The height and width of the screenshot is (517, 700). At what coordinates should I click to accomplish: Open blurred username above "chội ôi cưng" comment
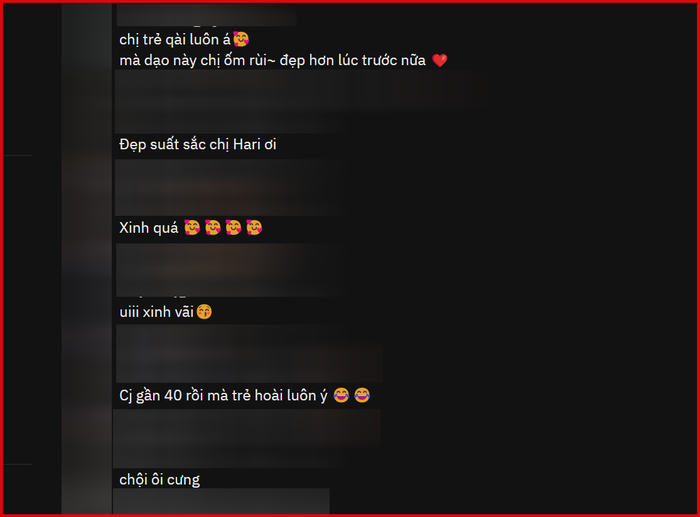click(247, 438)
